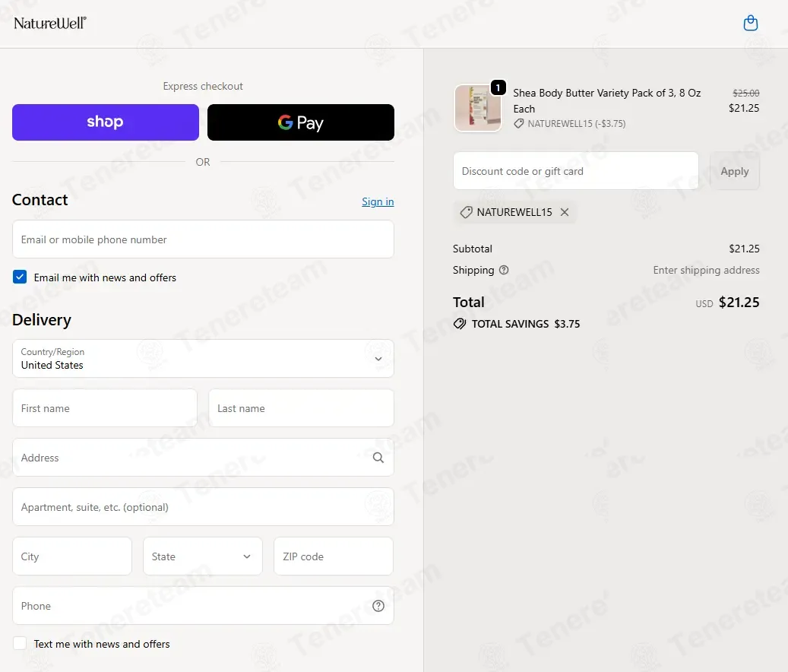The height and width of the screenshot is (672, 788).
Task: Click the Sign in link
Action: click(378, 201)
